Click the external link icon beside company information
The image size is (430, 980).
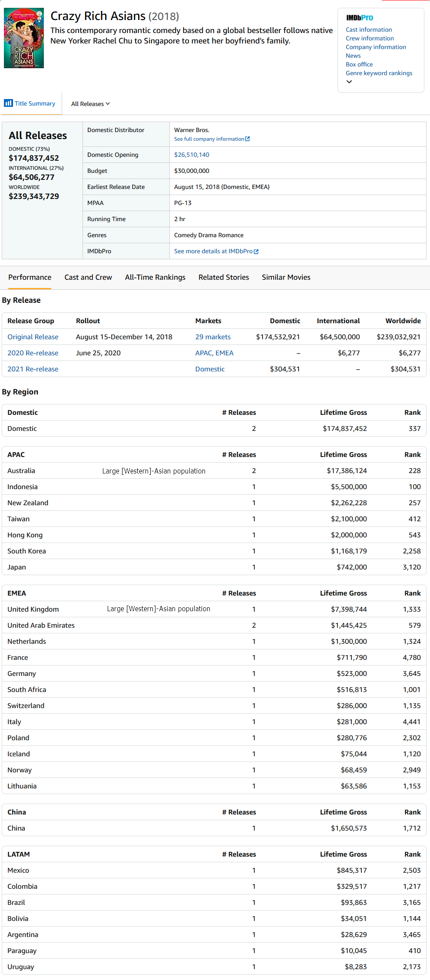[248, 139]
